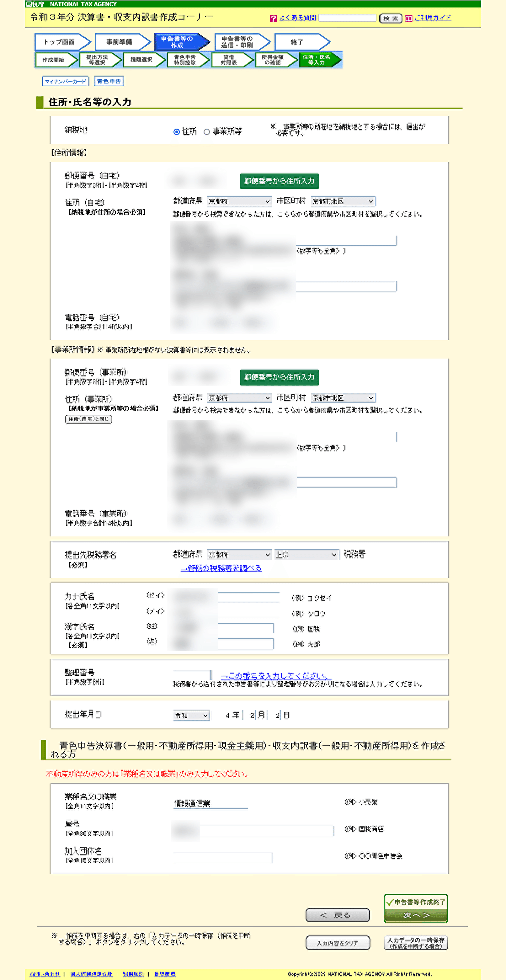Open この番号を入力してください link
The width and height of the screenshot is (506, 980).
point(276,676)
